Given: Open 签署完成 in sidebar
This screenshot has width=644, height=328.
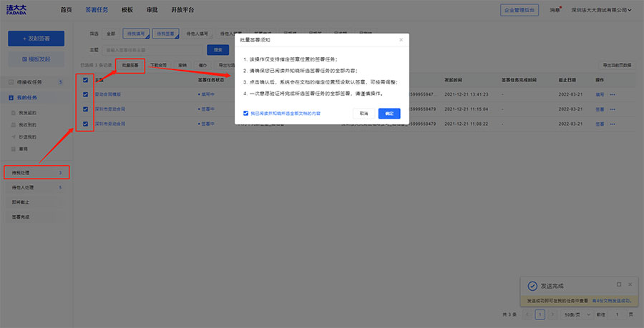Looking at the screenshot, I should [x=36, y=217].
